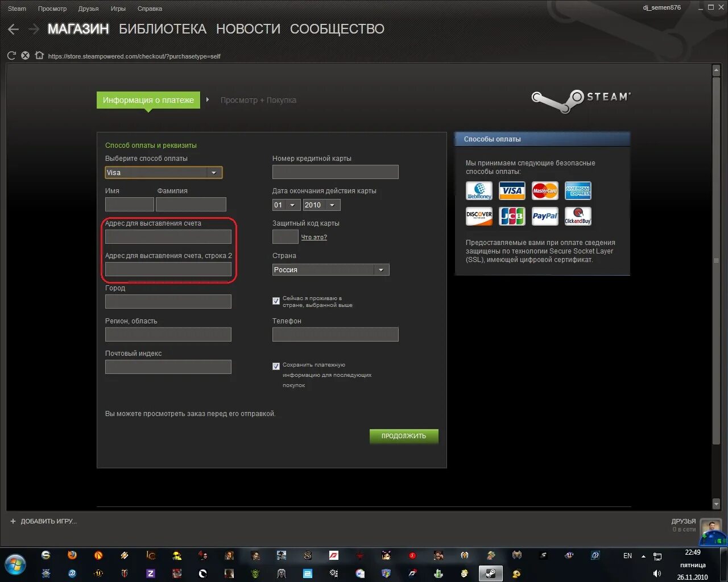
Task: Click the American Express payment logo
Action: 578,191
